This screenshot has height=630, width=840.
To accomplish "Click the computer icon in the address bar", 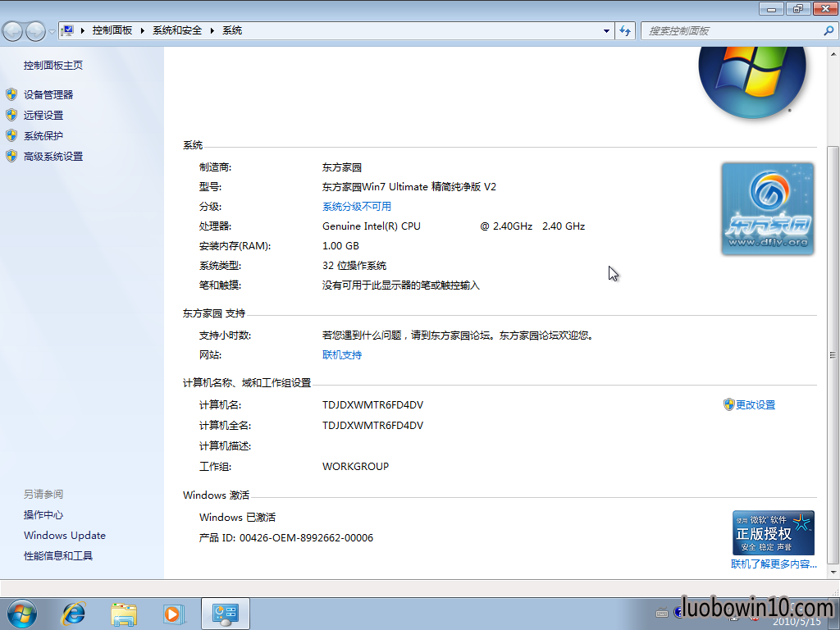I will [x=67, y=30].
